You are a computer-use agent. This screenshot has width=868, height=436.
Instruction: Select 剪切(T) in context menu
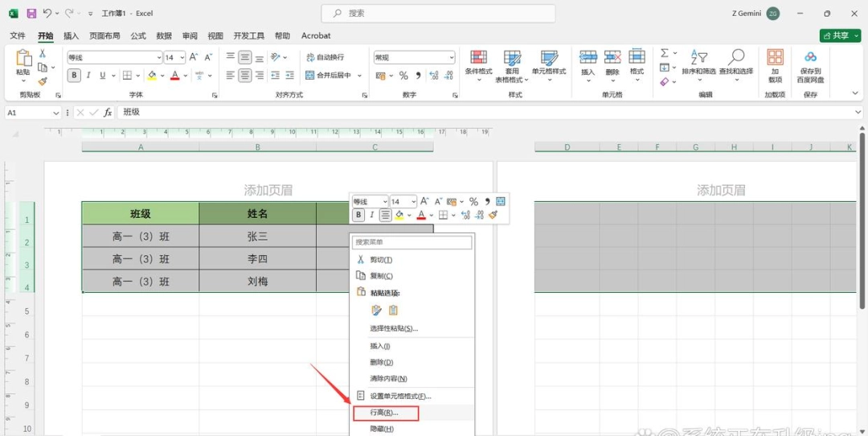[412, 259]
